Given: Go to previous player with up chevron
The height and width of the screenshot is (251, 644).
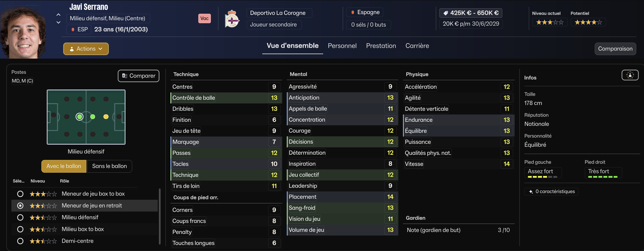Looking at the screenshot, I should click(x=59, y=15).
